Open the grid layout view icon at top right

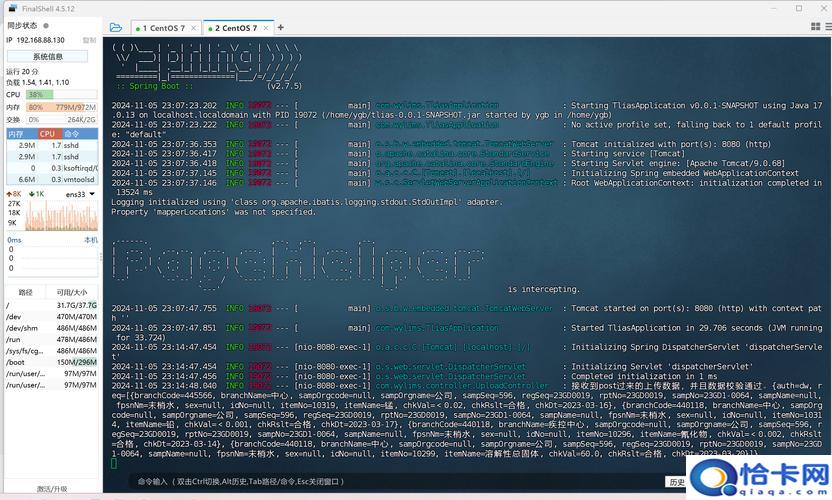click(x=816, y=27)
